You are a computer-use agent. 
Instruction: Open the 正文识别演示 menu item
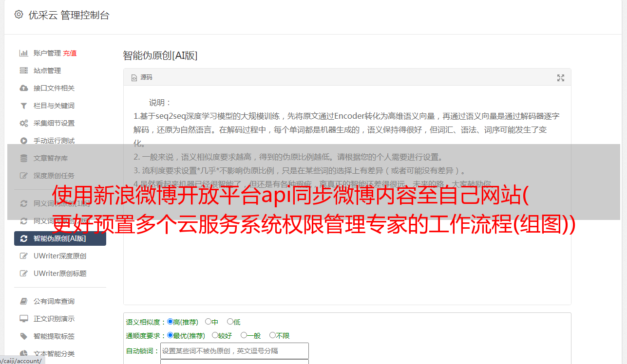(x=54, y=319)
